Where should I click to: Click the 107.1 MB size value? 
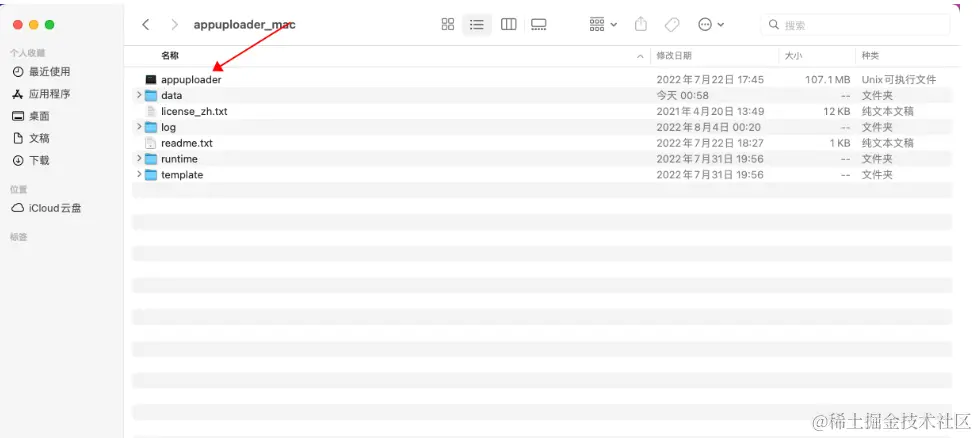tap(828, 80)
